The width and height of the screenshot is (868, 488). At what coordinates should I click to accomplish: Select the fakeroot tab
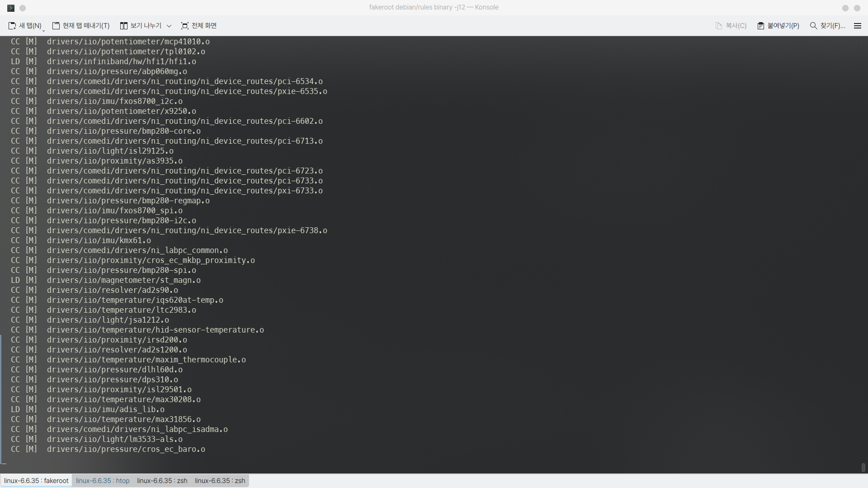point(36,480)
